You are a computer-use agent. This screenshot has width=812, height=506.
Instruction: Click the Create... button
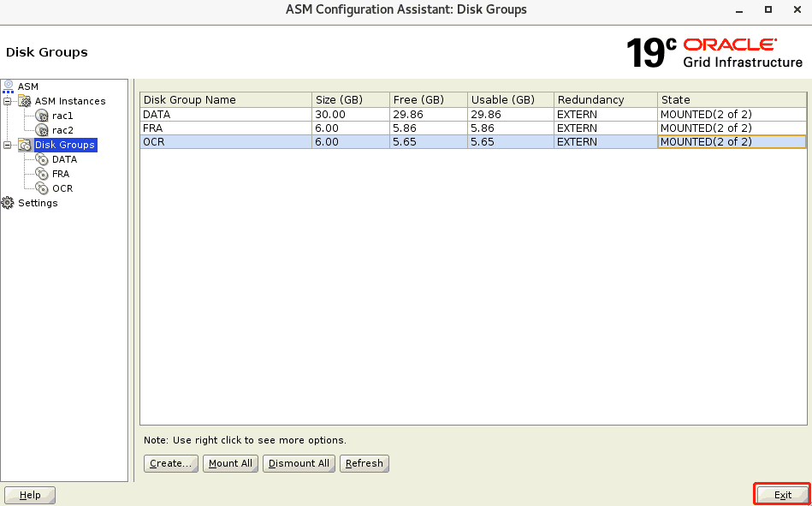[x=171, y=463]
